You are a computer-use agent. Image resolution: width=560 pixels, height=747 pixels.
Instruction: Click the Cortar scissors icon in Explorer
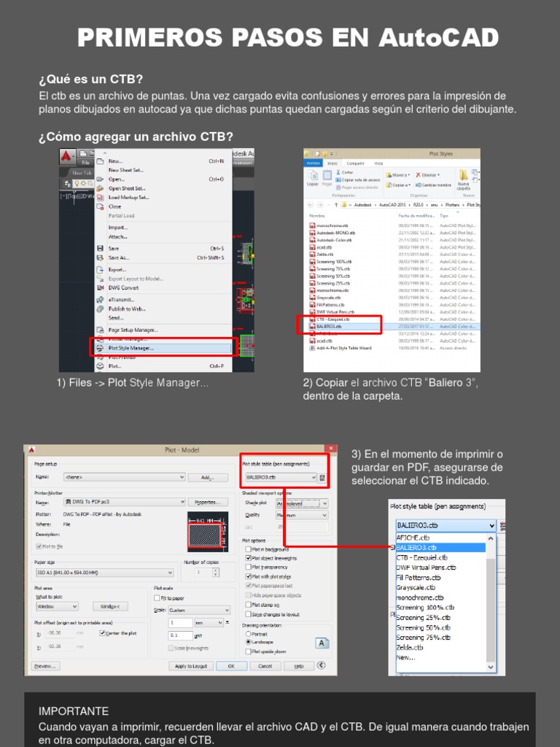(x=338, y=172)
